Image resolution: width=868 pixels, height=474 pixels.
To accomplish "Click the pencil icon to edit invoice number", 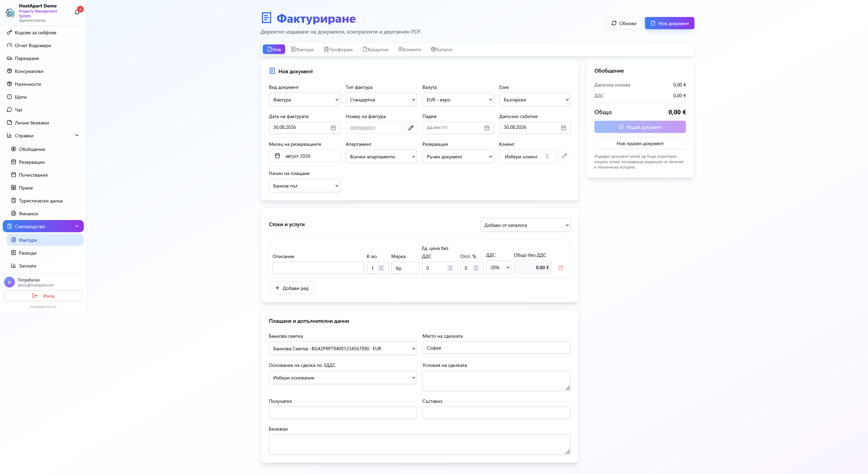I will (411, 128).
